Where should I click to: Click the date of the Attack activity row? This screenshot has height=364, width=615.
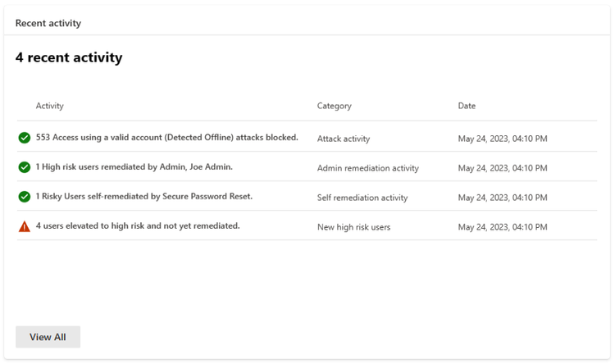click(x=502, y=139)
